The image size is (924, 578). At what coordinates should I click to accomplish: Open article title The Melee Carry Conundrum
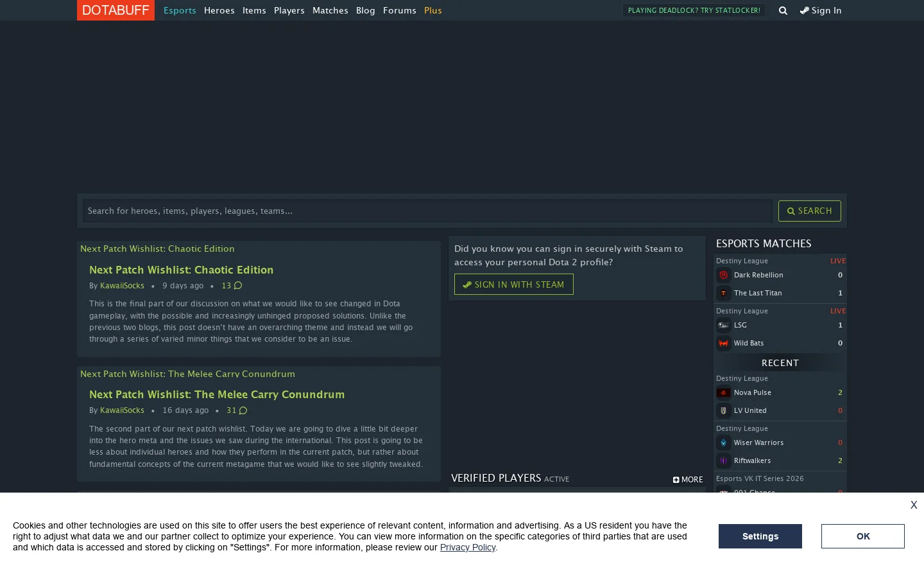click(217, 395)
